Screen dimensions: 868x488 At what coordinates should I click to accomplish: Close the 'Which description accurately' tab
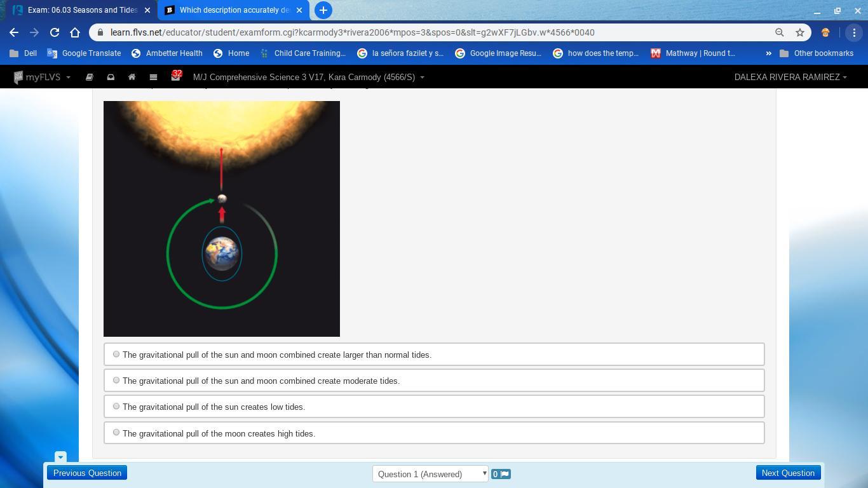point(299,10)
